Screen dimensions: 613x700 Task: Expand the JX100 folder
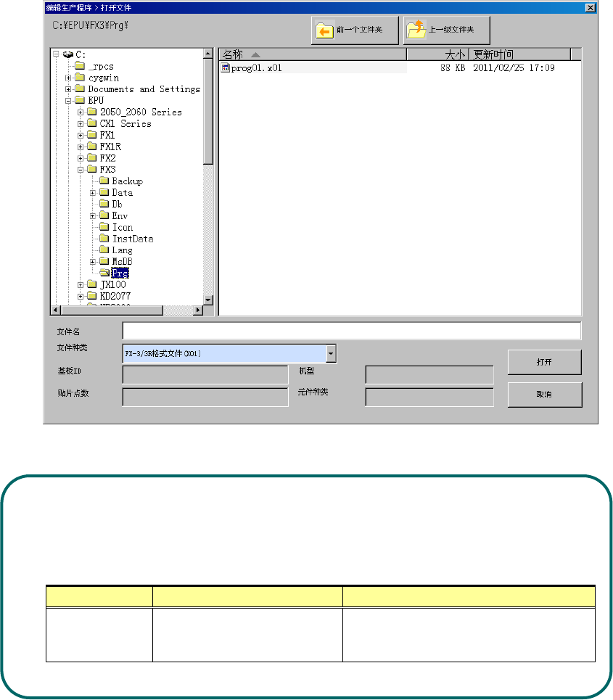click(x=81, y=285)
